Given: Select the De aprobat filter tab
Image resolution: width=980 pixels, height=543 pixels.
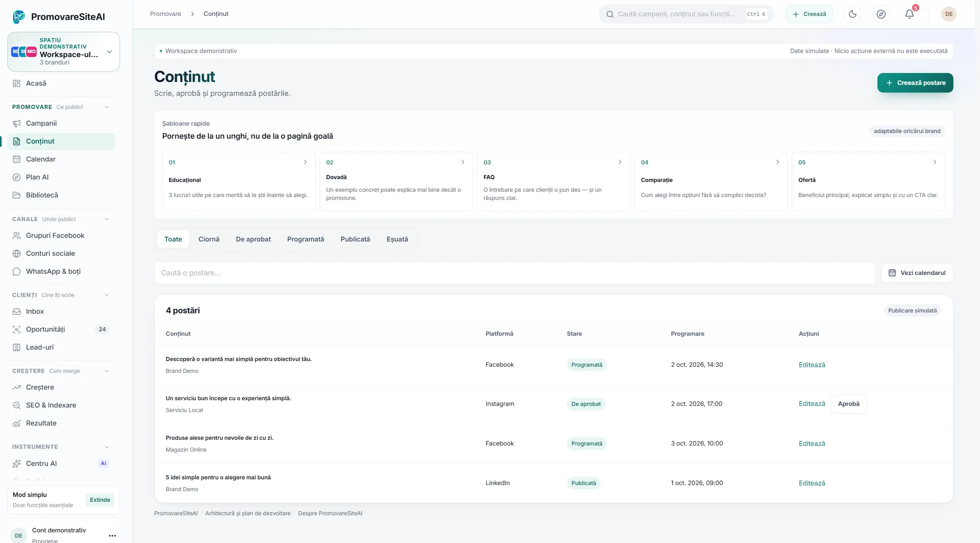Looking at the screenshot, I should click(x=253, y=239).
